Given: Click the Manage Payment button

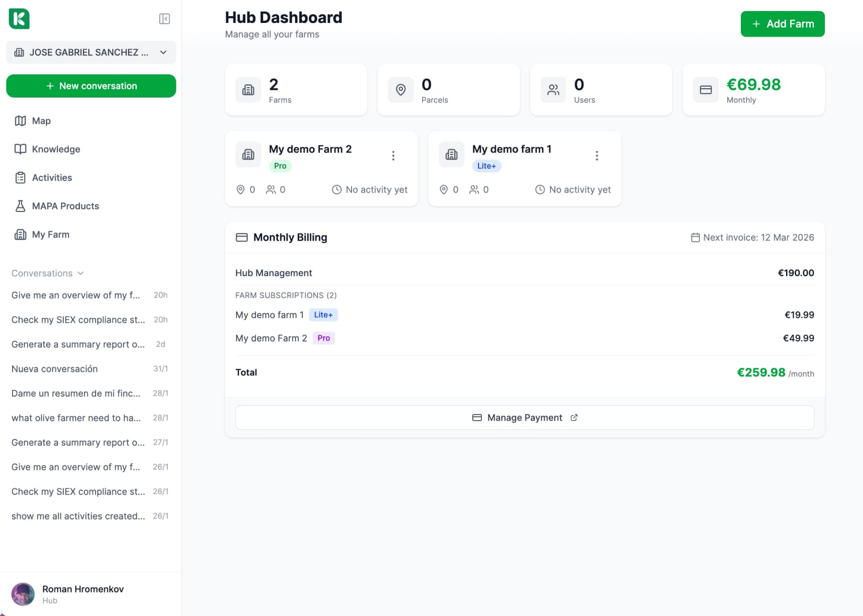Looking at the screenshot, I should [524, 418].
